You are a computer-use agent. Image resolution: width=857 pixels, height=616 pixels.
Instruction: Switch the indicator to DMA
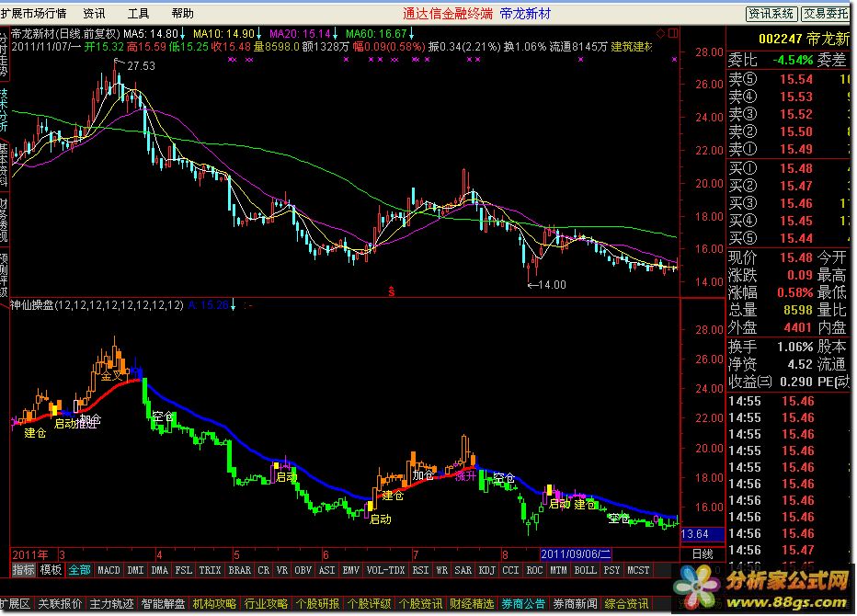[x=160, y=570]
